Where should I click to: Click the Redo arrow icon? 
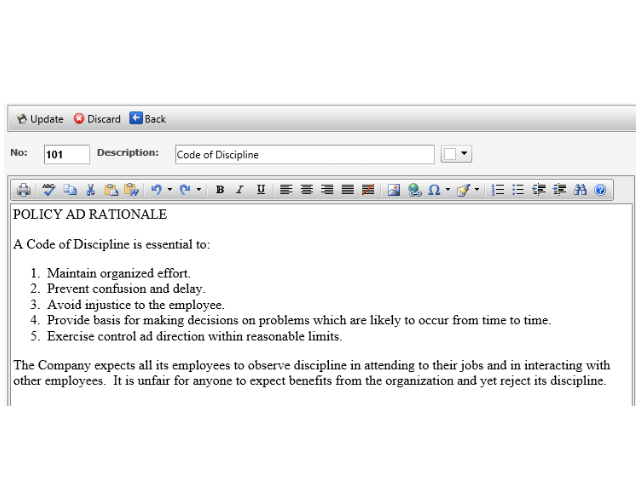(185, 190)
